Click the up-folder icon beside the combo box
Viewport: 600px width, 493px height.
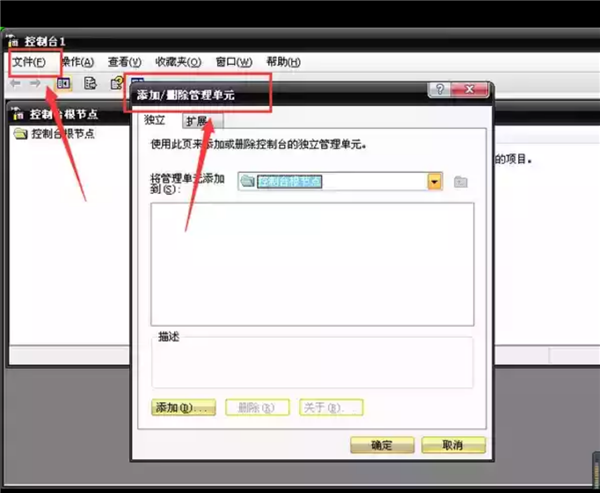pos(461,182)
